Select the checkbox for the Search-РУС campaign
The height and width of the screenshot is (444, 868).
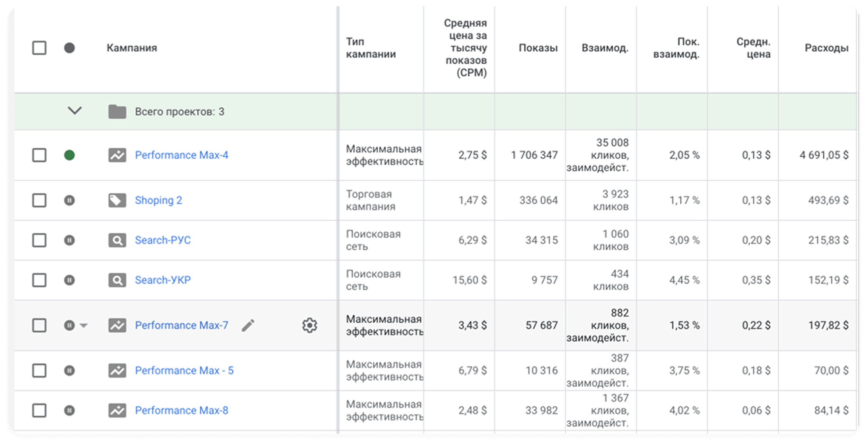click(x=39, y=240)
